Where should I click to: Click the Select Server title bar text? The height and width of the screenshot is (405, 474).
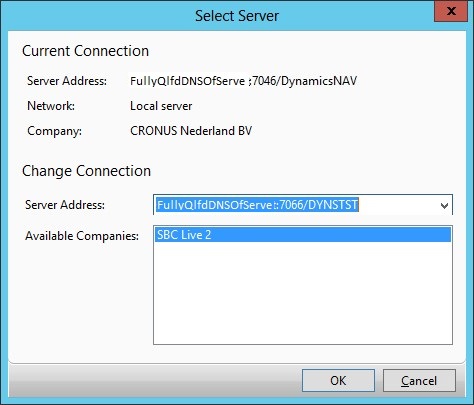(x=237, y=16)
